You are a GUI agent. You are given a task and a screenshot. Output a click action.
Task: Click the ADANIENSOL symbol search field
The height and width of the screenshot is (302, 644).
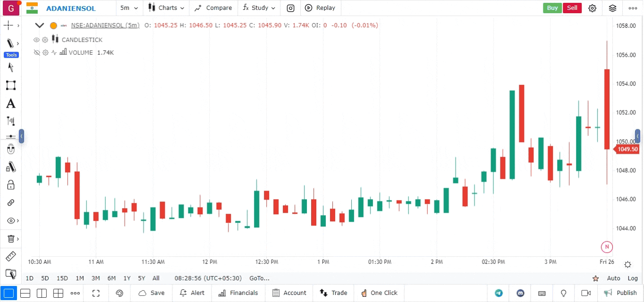[71, 8]
